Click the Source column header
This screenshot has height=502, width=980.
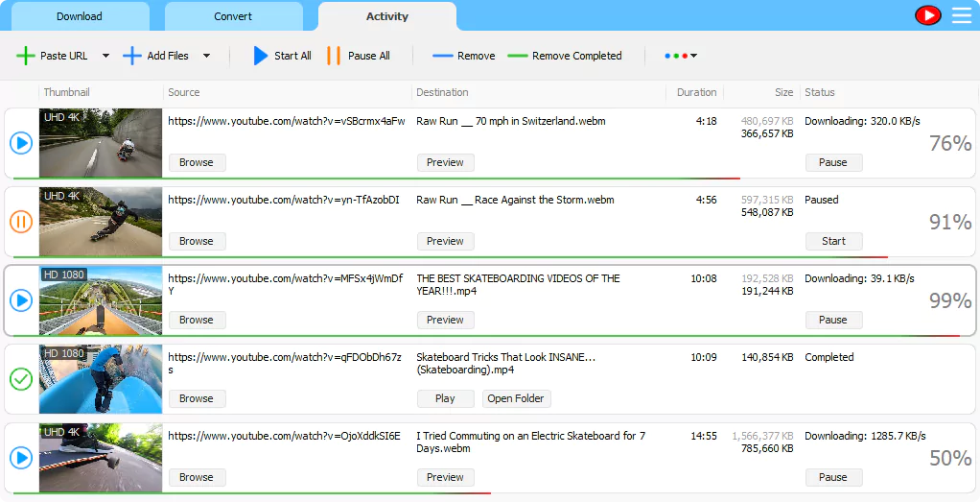[184, 92]
